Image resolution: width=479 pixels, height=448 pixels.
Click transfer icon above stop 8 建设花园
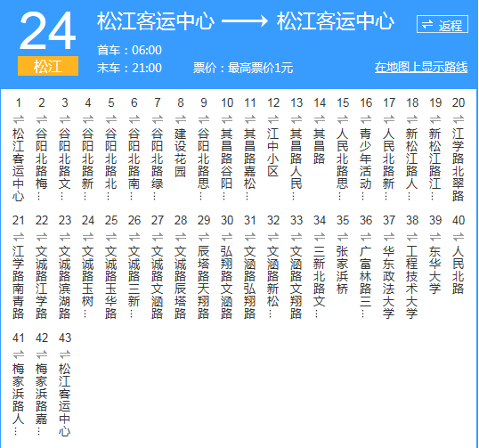click(x=180, y=119)
